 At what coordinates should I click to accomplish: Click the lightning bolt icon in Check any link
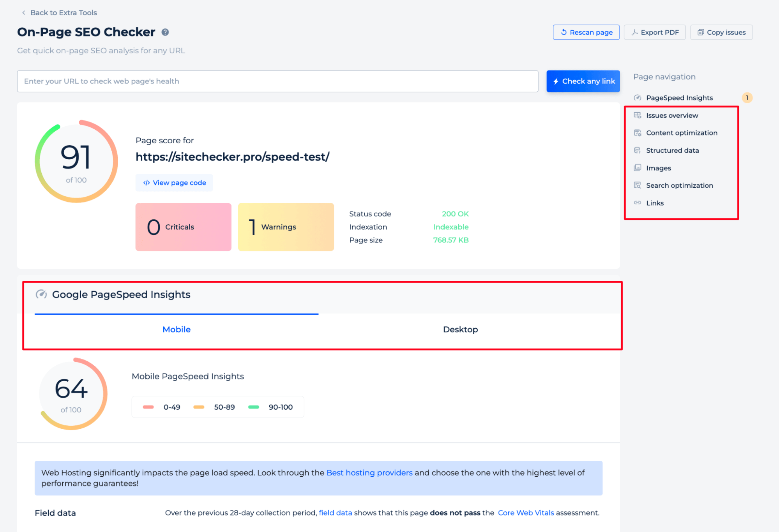point(556,81)
